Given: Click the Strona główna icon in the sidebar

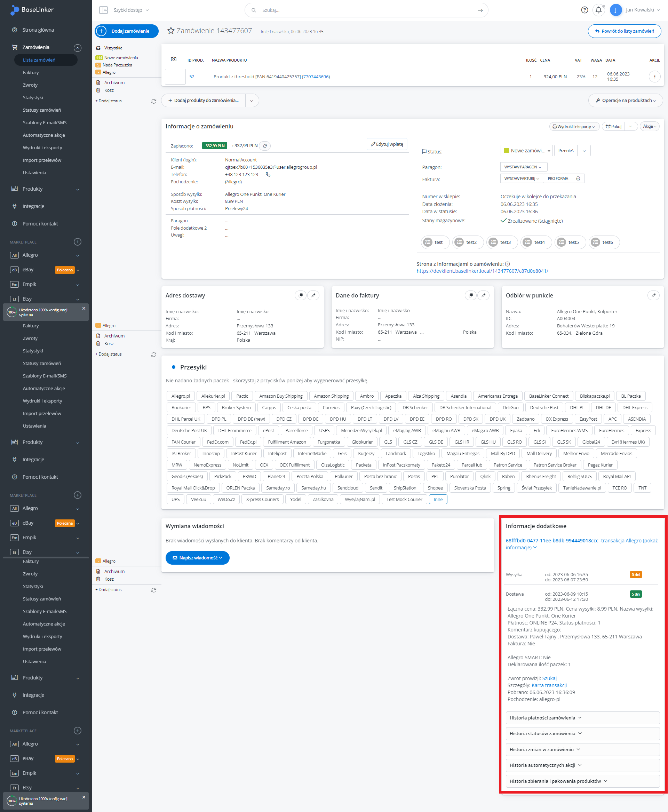Looking at the screenshot, I should pyautogui.click(x=15, y=30).
